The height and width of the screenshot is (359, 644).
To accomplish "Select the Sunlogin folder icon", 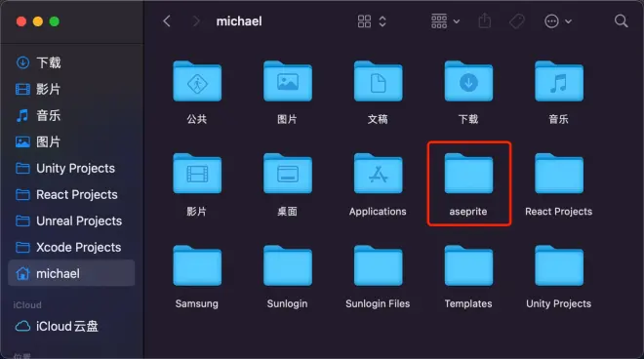I will (x=288, y=265).
